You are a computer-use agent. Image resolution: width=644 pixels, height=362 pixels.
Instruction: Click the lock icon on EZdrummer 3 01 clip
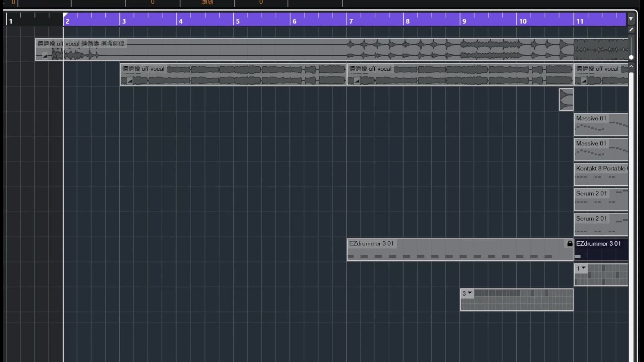570,244
